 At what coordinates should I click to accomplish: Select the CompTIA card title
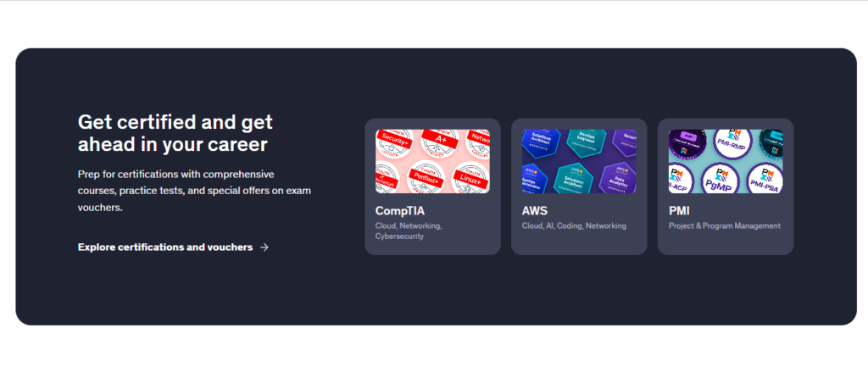click(x=400, y=211)
